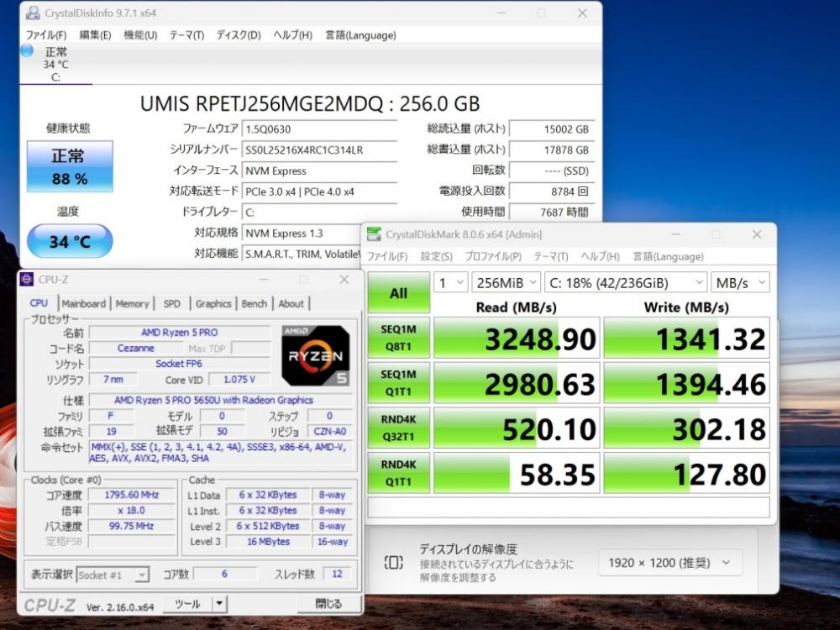Open ディスク(D) menu in CrystalDiskInfo
The height and width of the screenshot is (630, 840).
click(239, 35)
